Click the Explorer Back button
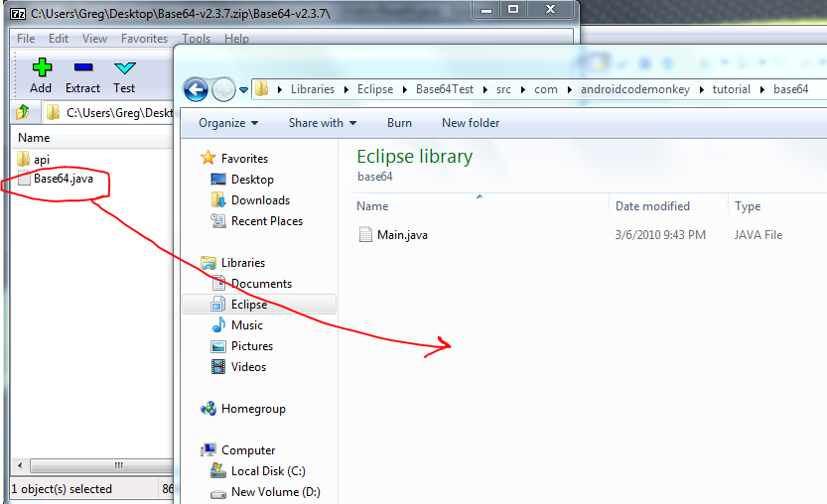 [196, 89]
